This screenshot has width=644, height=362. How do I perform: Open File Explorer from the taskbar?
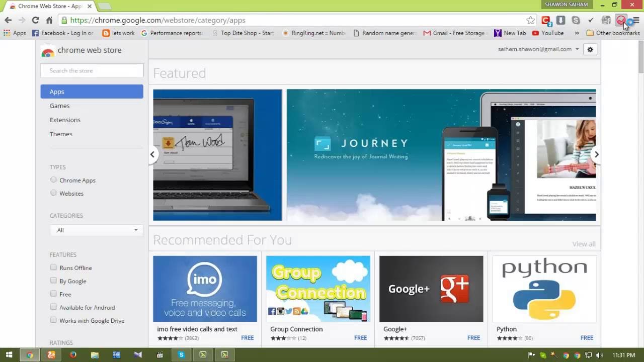(x=95, y=355)
